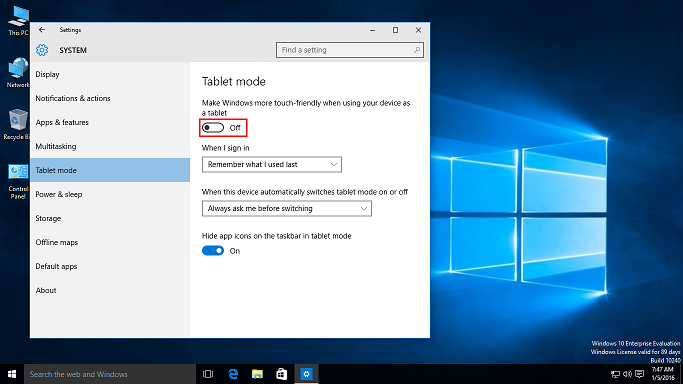The width and height of the screenshot is (683, 384).
Task: Select the Recycle Bin desktop icon
Action: click(17, 125)
